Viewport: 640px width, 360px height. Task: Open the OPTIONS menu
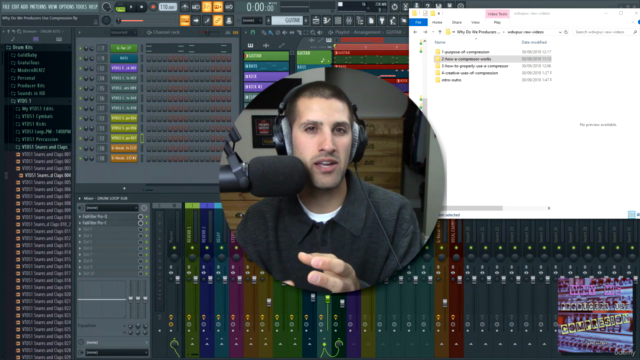[x=67, y=7]
